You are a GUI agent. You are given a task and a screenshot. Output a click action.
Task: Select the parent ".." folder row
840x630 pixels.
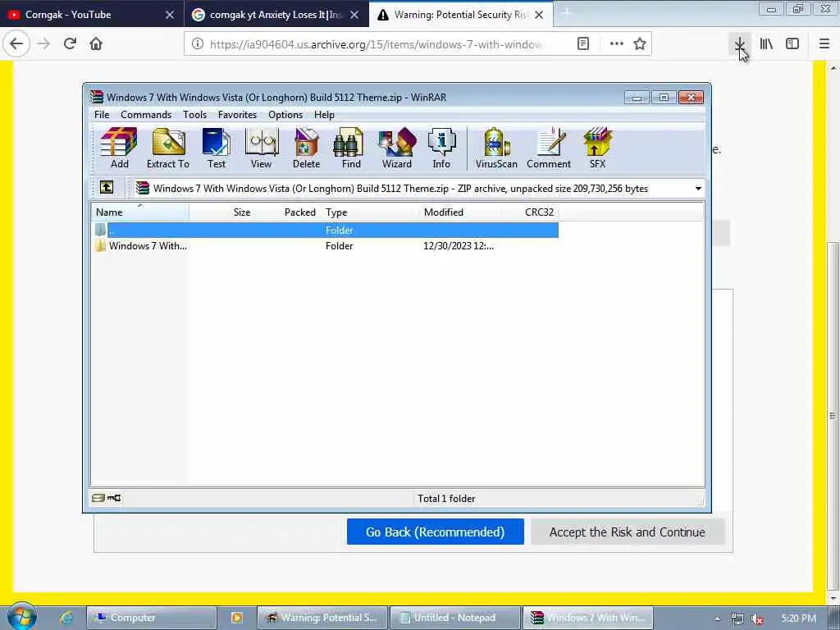tap(325, 230)
